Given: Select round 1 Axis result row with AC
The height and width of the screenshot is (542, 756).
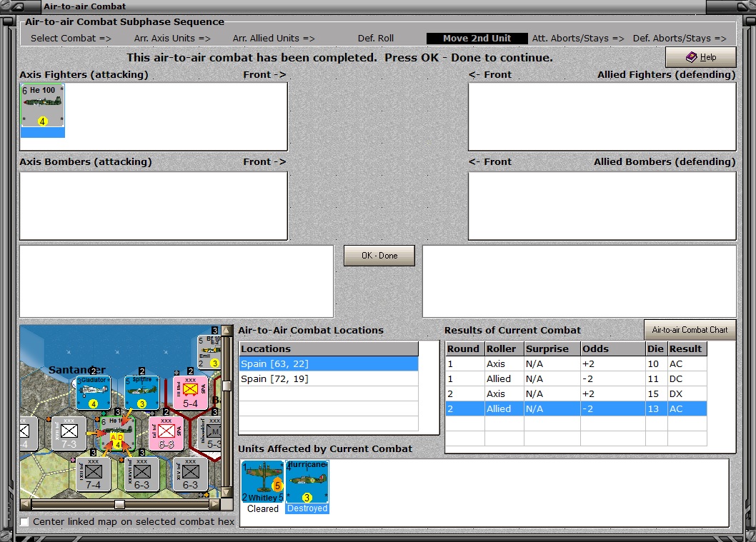Looking at the screenshot, I should pyautogui.click(x=576, y=363).
